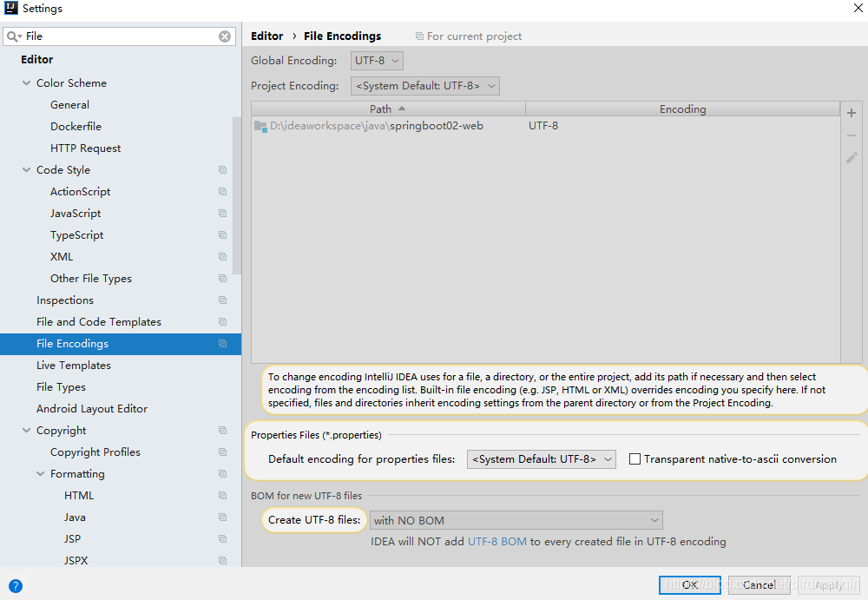Screen dimensions: 868x600
Task: Click project-level icon beside File and Code Templates
Action: click(222, 322)
